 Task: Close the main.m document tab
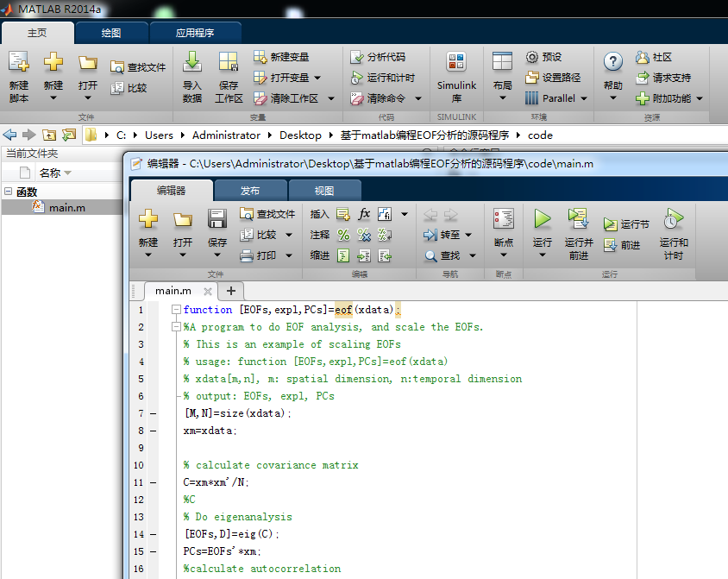(x=208, y=291)
